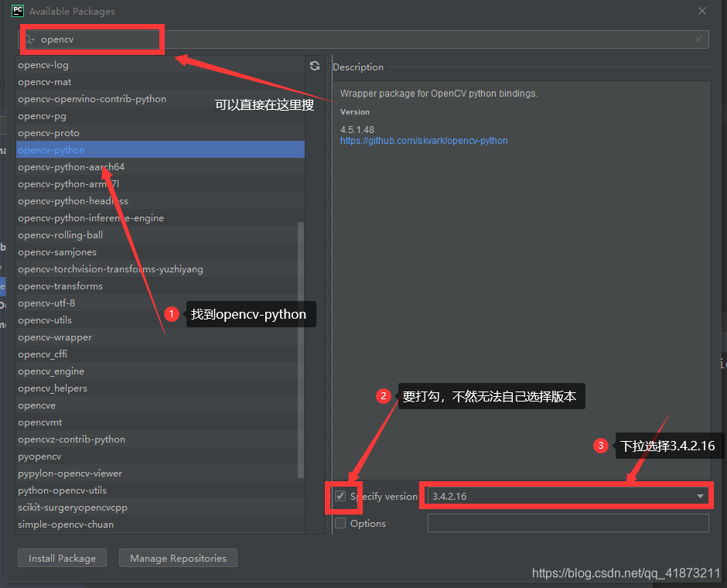
Task: Select opencvmt package
Action: [160, 422]
